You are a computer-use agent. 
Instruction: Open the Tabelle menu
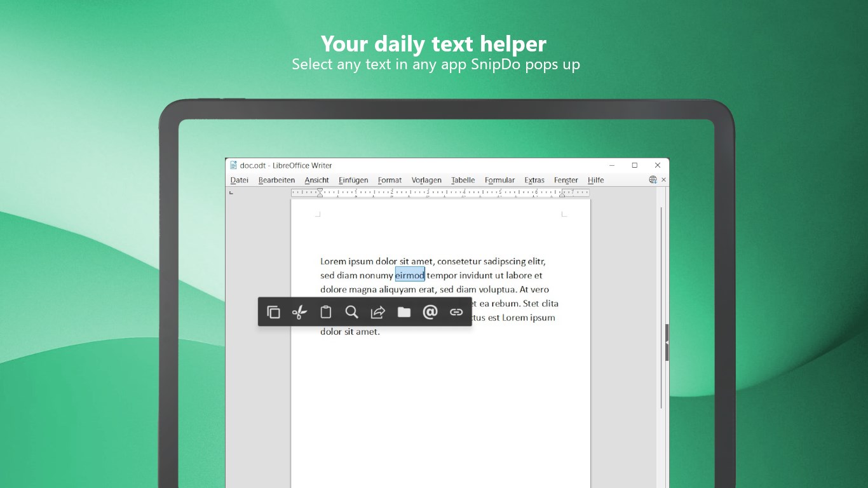463,180
